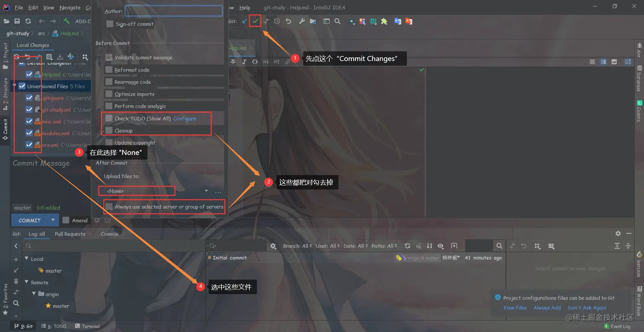Open the User: All filter dropdown
Viewport: 644px width, 332px height.
[x=328, y=246]
